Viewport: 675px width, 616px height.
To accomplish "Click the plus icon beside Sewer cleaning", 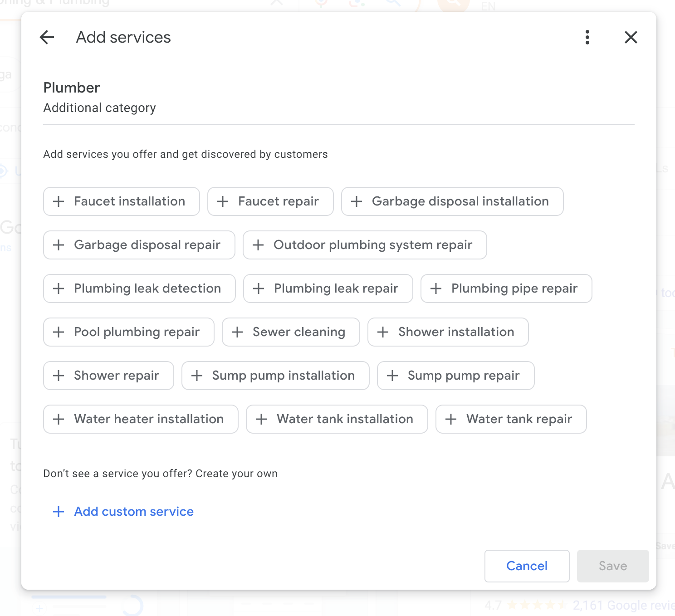I will (237, 332).
